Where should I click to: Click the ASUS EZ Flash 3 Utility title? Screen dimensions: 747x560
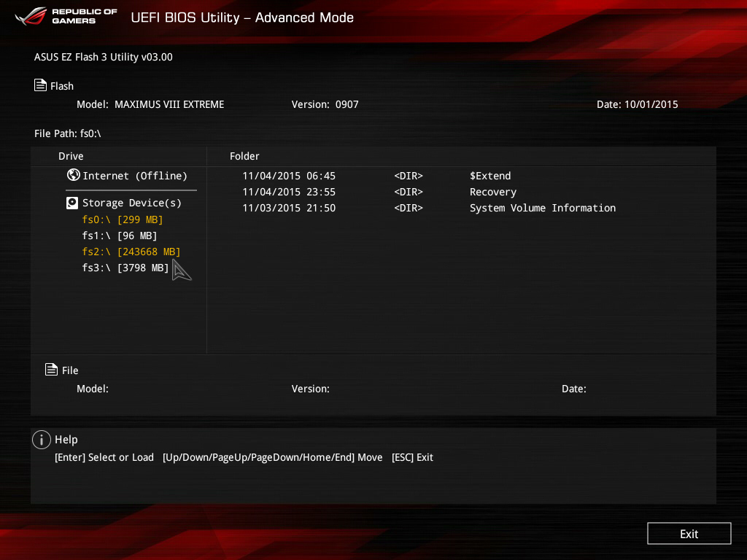[x=104, y=57]
